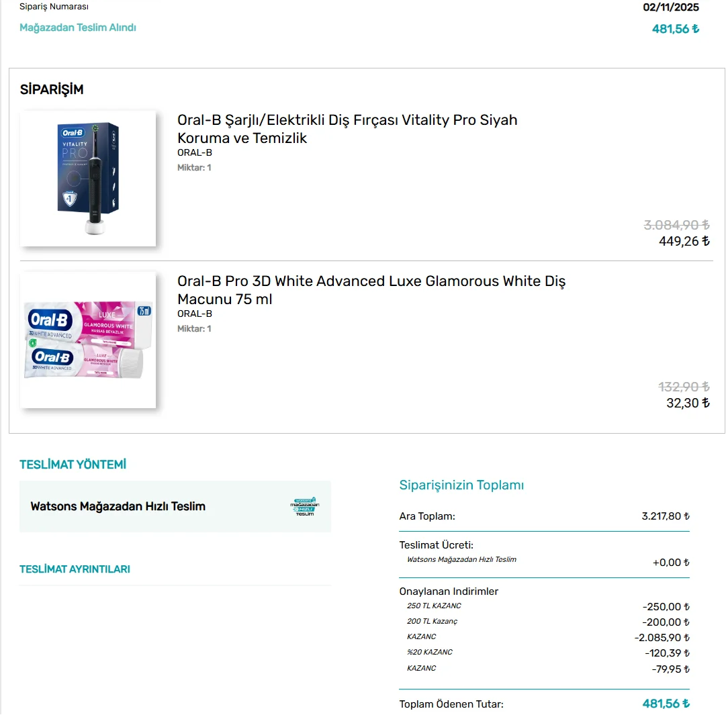Click the Ara Toplam 3.217,80 ₺ value
The width and height of the screenshot is (728, 715).
tap(666, 516)
